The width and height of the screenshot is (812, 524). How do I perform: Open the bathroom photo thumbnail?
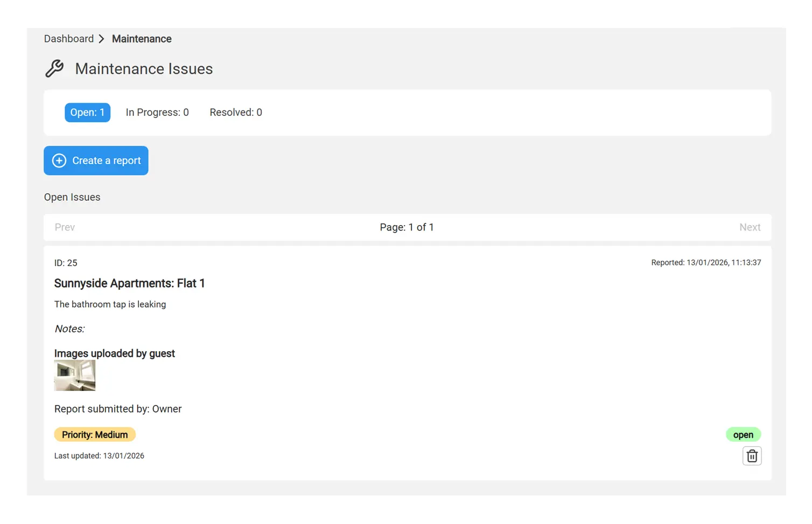74,375
